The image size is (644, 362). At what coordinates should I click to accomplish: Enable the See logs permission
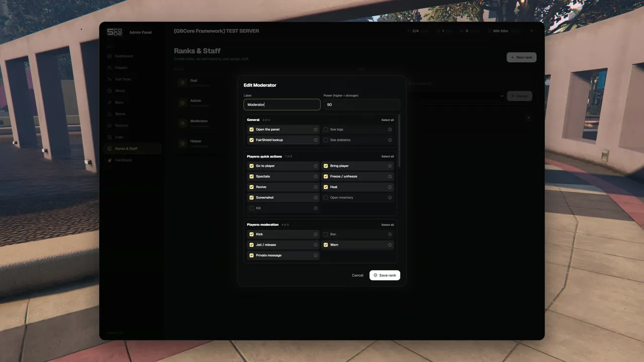point(326,129)
